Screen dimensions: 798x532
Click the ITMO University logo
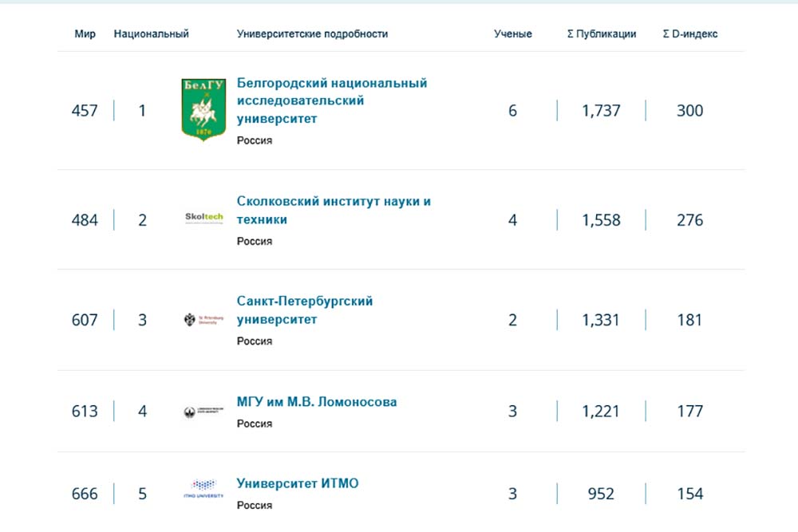[x=204, y=488]
